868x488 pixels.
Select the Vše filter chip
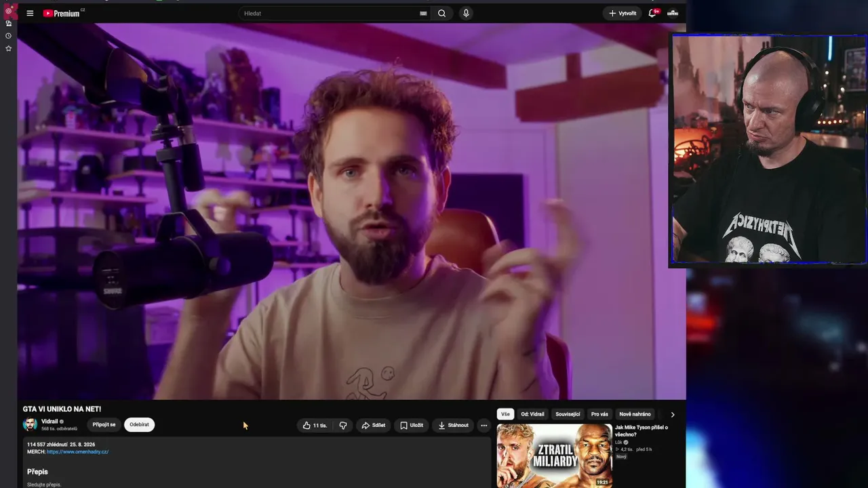[x=505, y=414]
